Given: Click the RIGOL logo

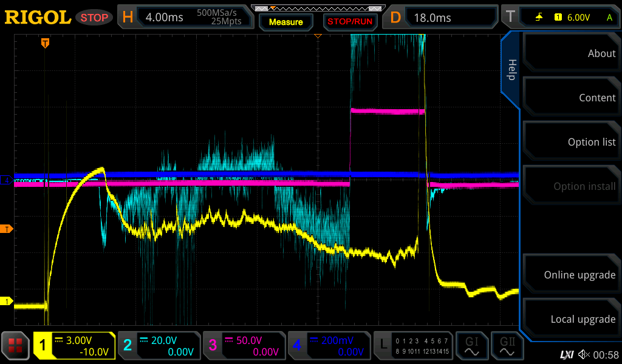Looking at the screenshot, I should tap(38, 18).
